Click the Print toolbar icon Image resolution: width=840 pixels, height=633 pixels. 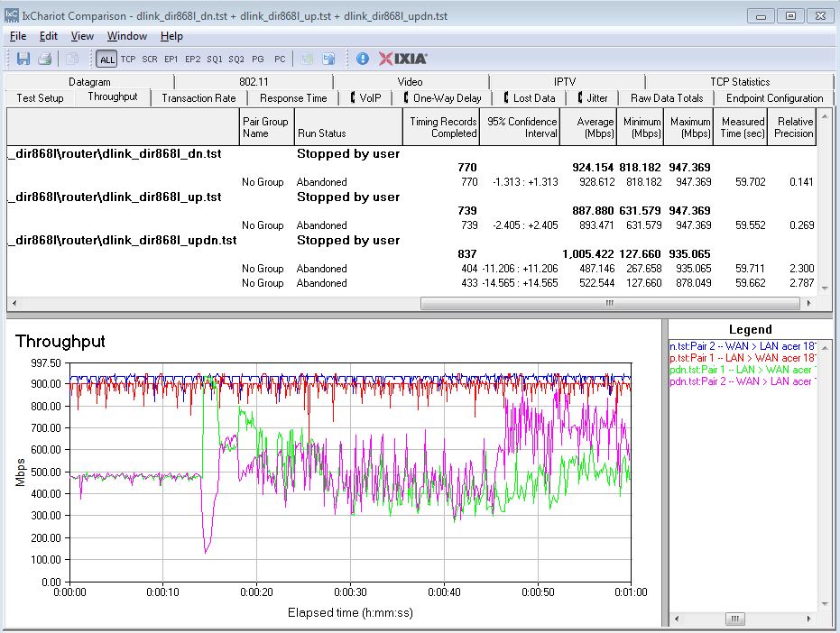pyautogui.click(x=44, y=59)
